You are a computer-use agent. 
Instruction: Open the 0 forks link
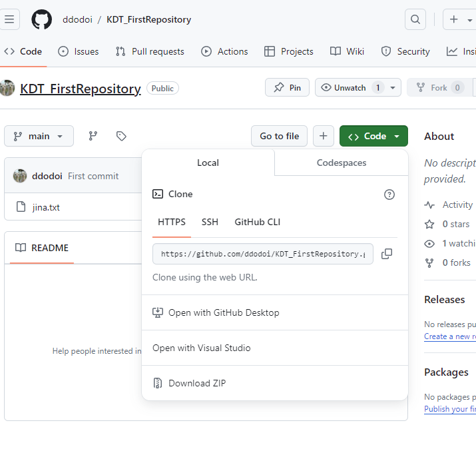456,263
